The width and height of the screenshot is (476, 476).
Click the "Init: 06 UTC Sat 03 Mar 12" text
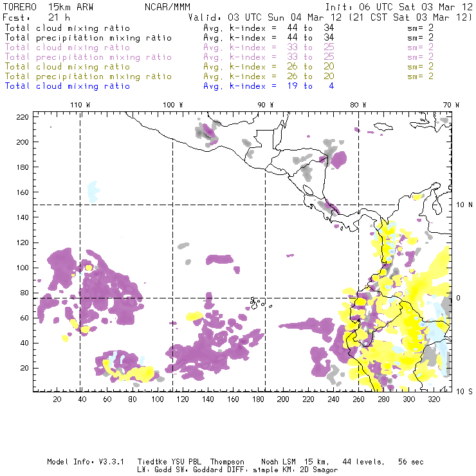click(x=399, y=7)
